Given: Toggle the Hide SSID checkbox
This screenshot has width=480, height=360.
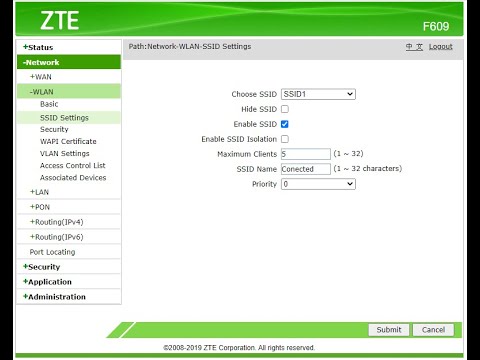Looking at the screenshot, I should (x=285, y=109).
